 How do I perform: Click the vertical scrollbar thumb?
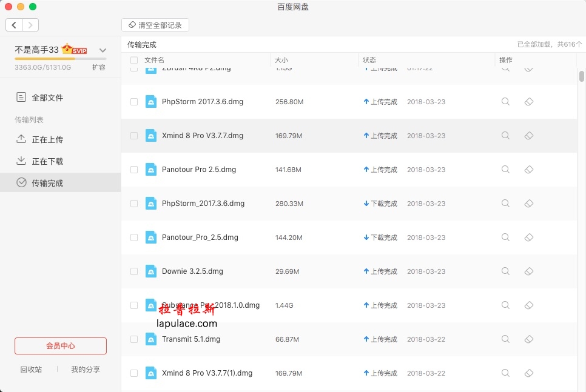pyautogui.click(x=581, y=76)
